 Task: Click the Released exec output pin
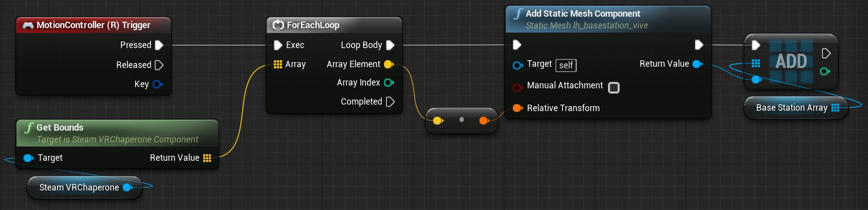coord(159,65)
